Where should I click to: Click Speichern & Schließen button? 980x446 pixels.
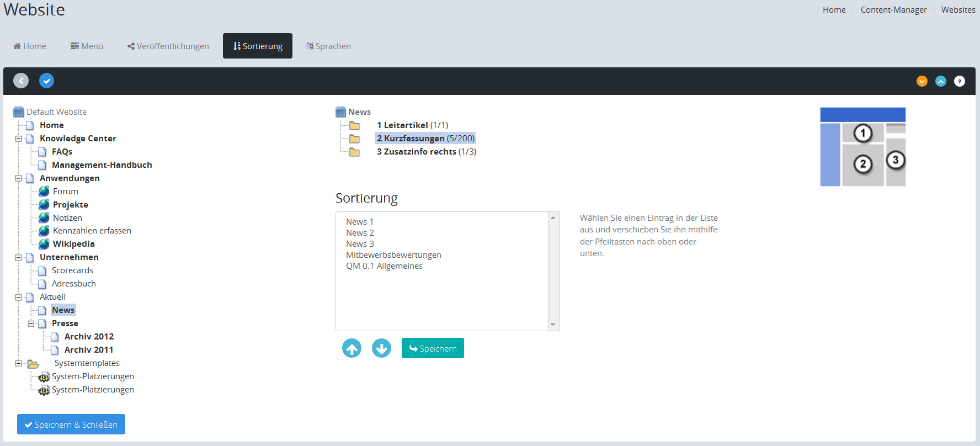click(71, 424)
